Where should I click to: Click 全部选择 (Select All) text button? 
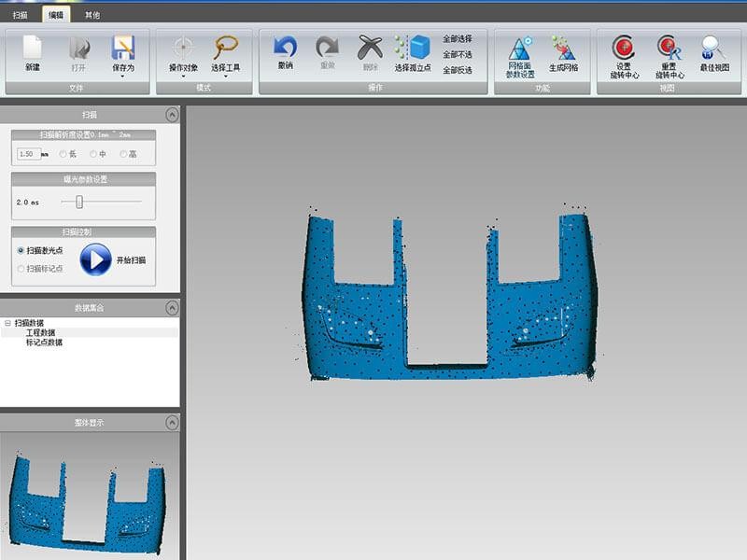pyautogui.click(x=457, y=39)
